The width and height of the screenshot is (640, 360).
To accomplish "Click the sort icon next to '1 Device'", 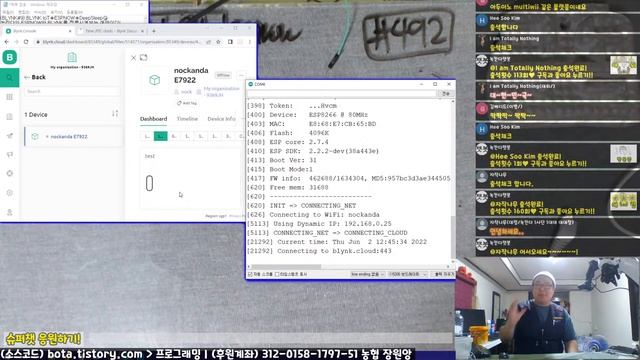I will tap(115, 113).
